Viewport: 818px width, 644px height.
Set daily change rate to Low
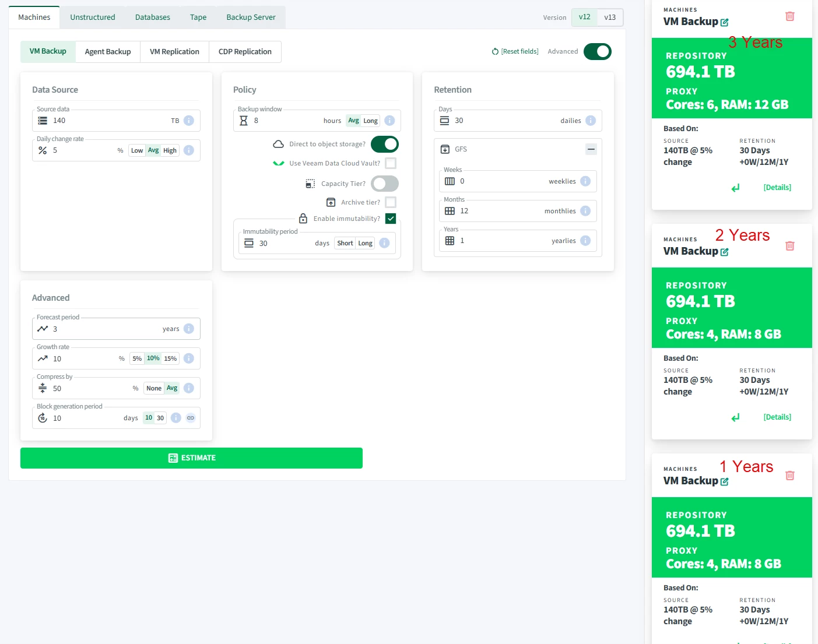coord(137,150)
